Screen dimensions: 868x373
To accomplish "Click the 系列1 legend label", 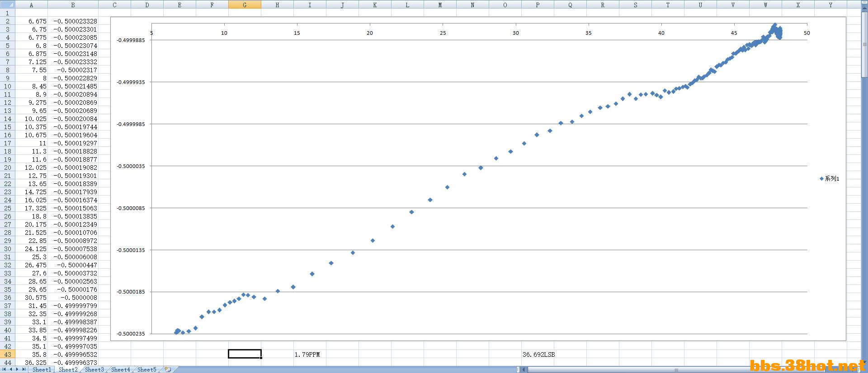I will [832, 179].
